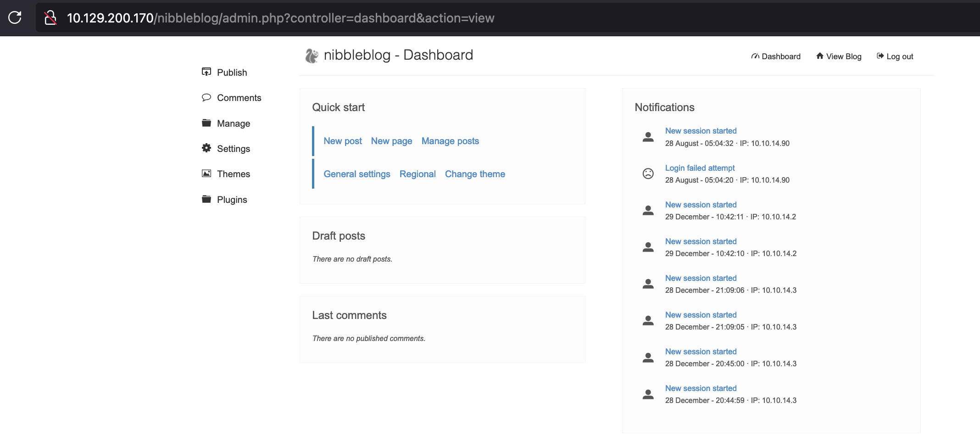Click the Themes picture icon

pyautogui.click(x=206, y=173)
